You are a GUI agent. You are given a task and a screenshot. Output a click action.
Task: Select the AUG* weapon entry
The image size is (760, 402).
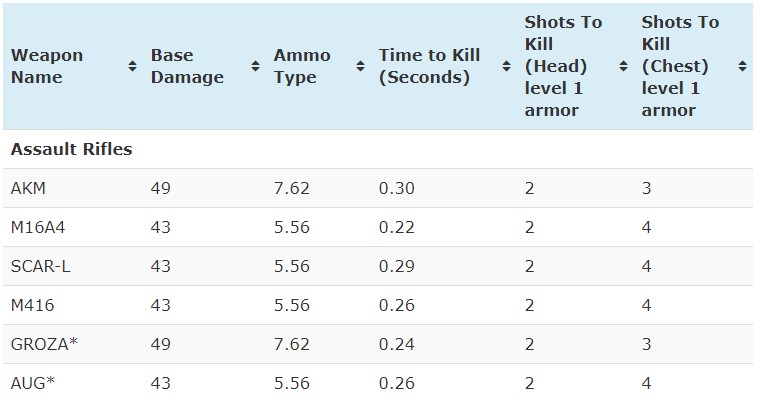[x=33, y=383]
